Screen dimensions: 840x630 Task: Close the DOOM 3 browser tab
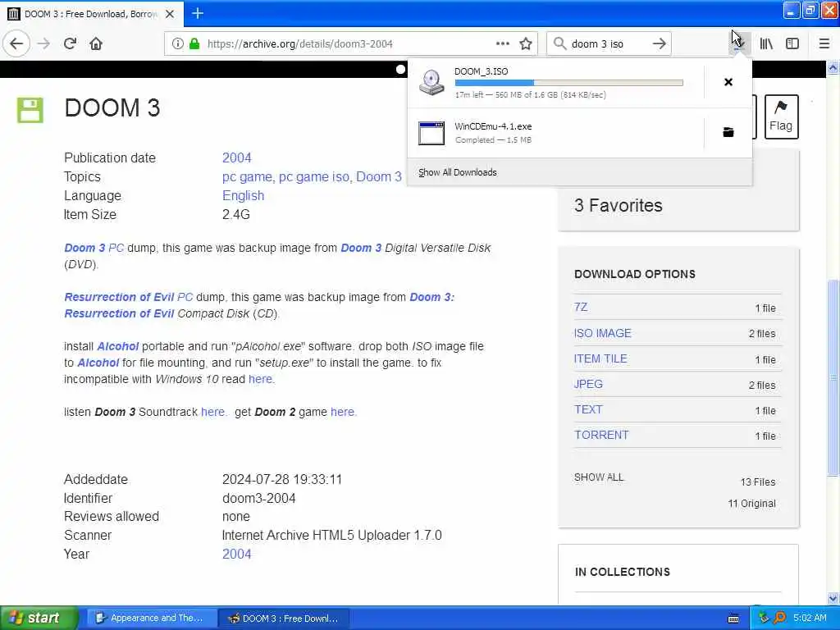[x=170, y=14]
